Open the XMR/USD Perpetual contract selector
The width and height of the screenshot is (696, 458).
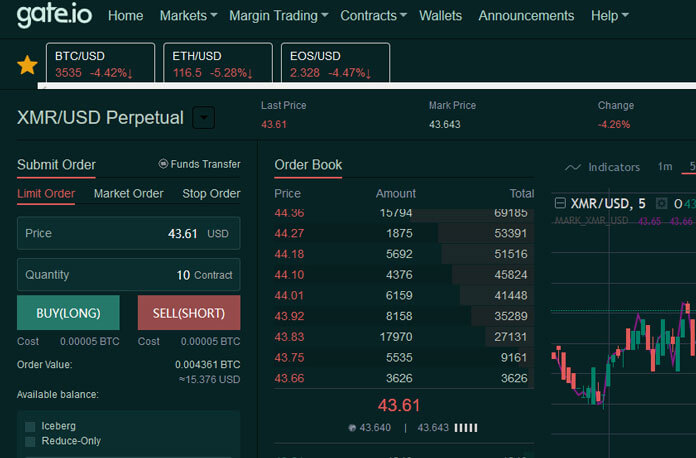tap(203, 118)
